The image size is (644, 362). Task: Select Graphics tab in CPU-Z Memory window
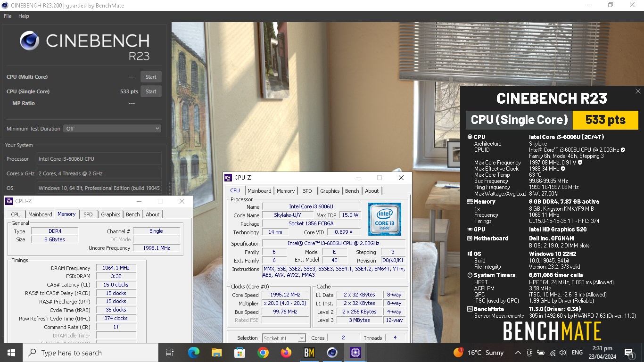point(111,214)
